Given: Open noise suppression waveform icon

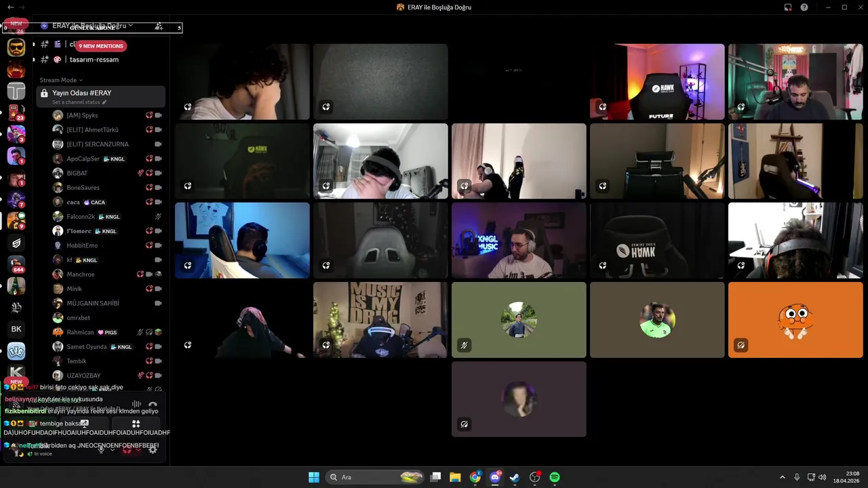Looking at the screenshot, I should (136, 404).
